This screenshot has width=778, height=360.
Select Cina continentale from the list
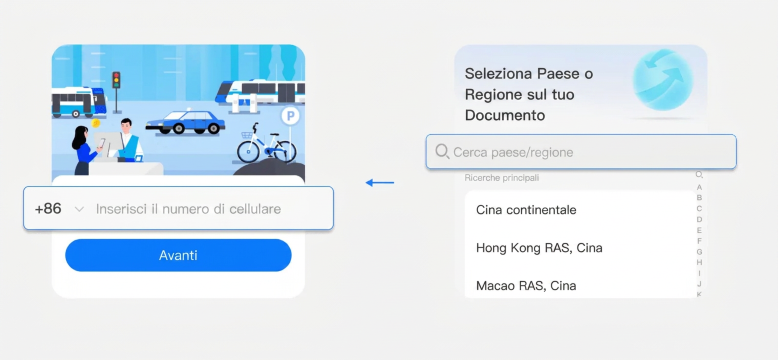[x=580, y=210]
